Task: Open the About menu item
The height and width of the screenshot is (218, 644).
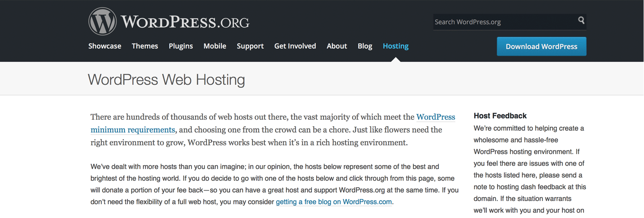Action: pyautogui.click(x=336, y=46)
